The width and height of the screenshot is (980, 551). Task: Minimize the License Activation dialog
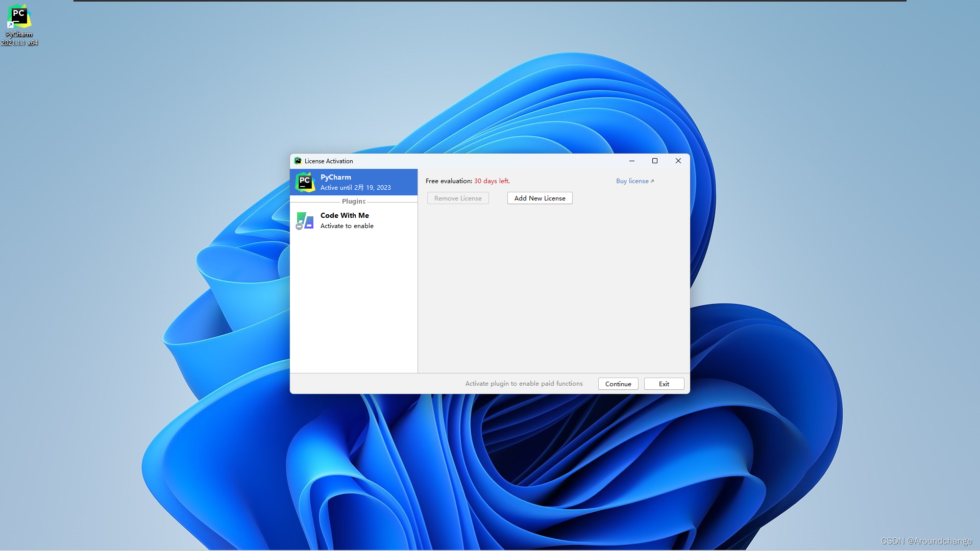click(x=632, y=161)
